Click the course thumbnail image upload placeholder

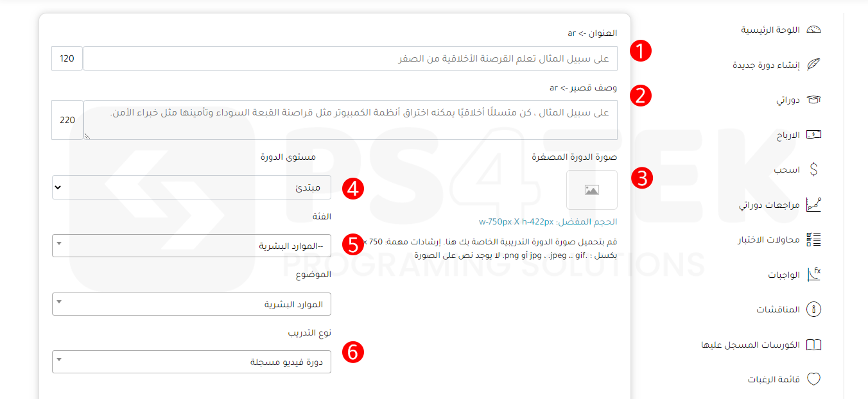tap(591, 190)
